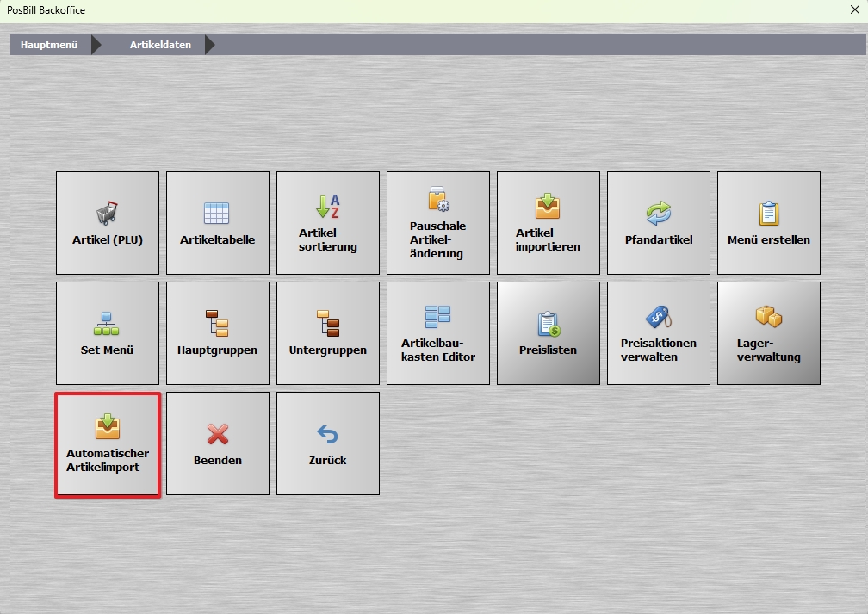The image size is (868, 614).
Task: Click Beenden with the red X
Action: tap(218, 443)
